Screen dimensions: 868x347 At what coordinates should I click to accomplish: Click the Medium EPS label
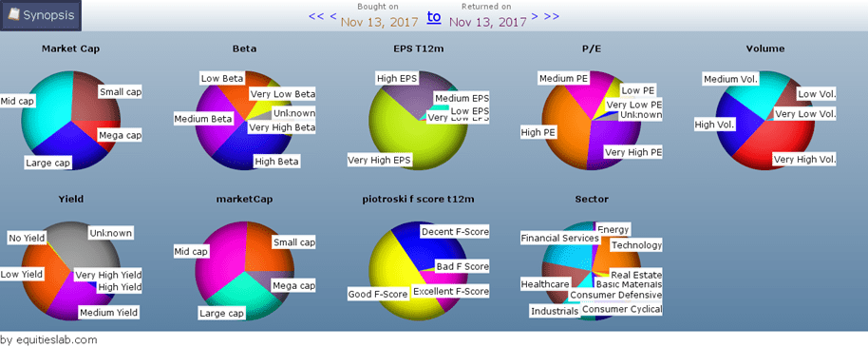tap(462, 99)
